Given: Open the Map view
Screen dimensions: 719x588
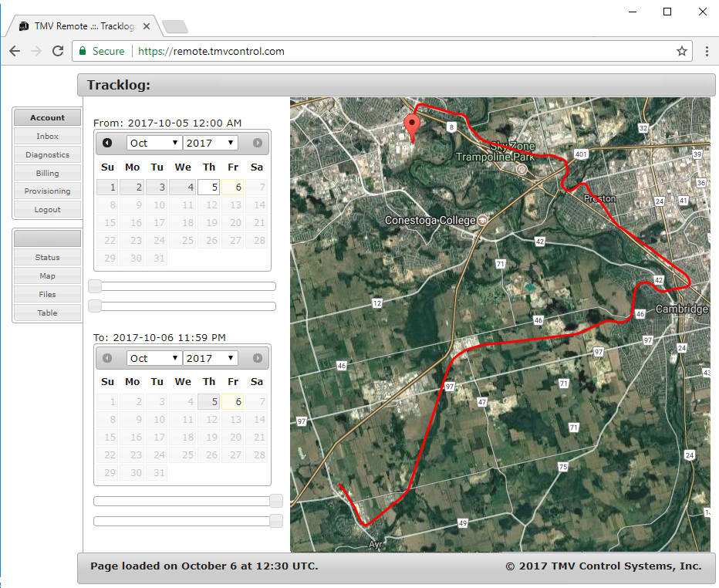Looking at the screenshot, I should [47, 275].
